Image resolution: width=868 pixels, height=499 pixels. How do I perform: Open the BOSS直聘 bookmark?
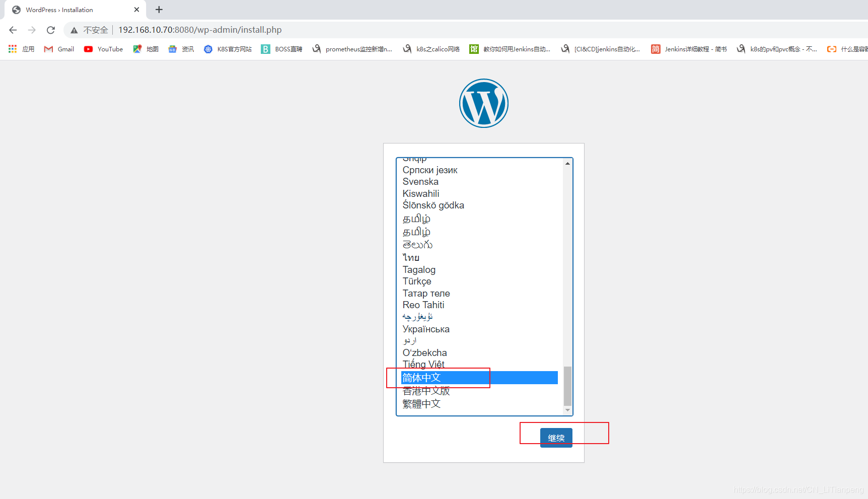tap(282, 49)
